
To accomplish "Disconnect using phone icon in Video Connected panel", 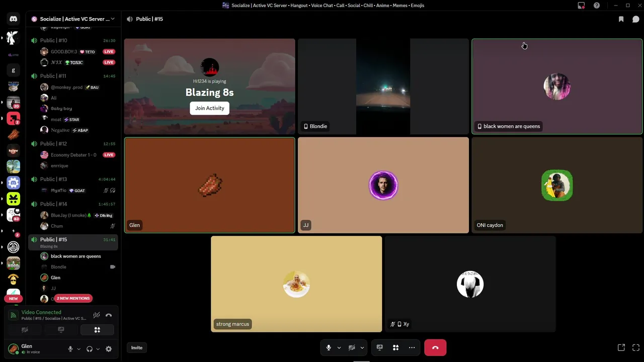I will [109, 315].
